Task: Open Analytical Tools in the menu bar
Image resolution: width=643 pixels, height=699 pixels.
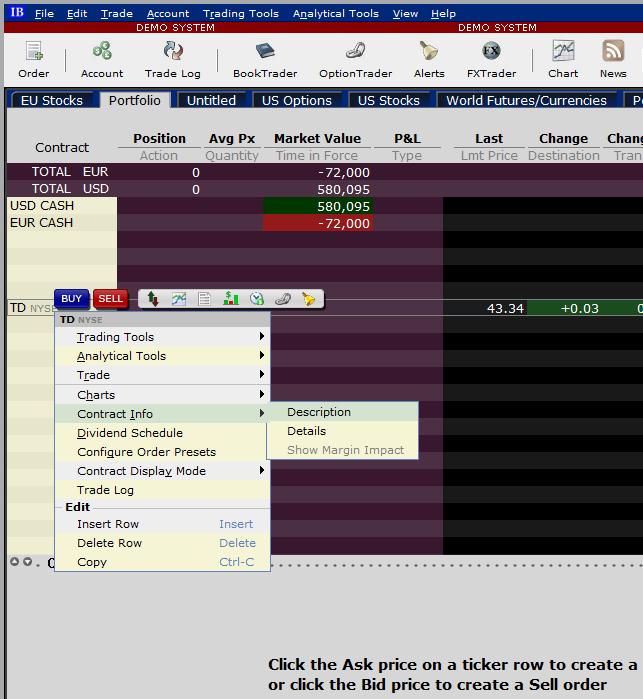Action: (336, 14)
